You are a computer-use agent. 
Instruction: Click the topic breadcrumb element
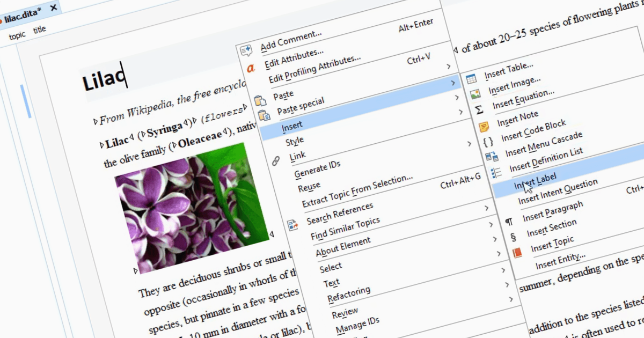click(x=17, y=36)
